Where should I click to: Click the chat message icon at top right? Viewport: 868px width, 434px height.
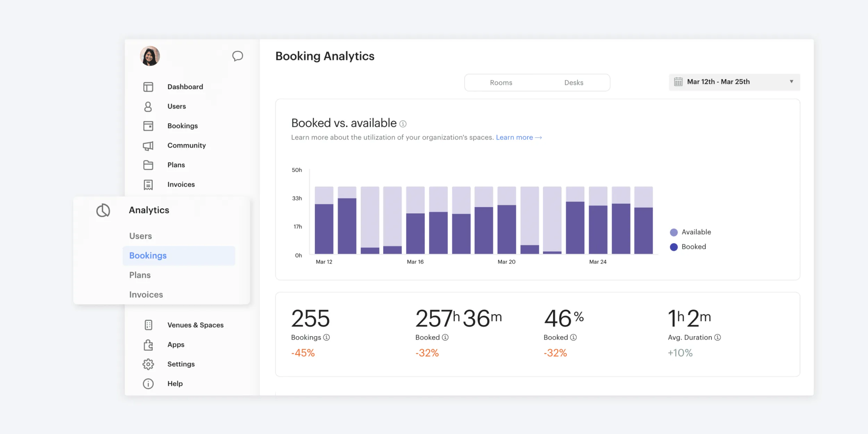pos(237,55)
